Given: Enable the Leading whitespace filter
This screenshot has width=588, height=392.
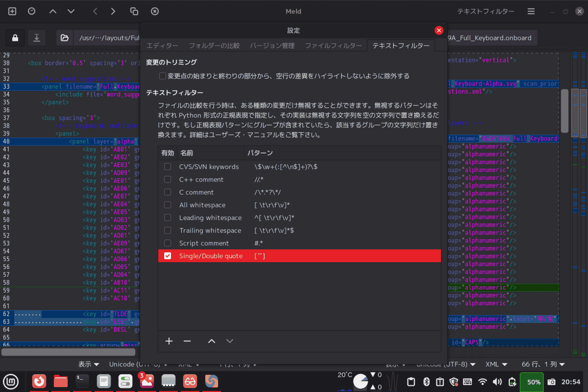Looking at the screenshot, I should click(168, 218).
